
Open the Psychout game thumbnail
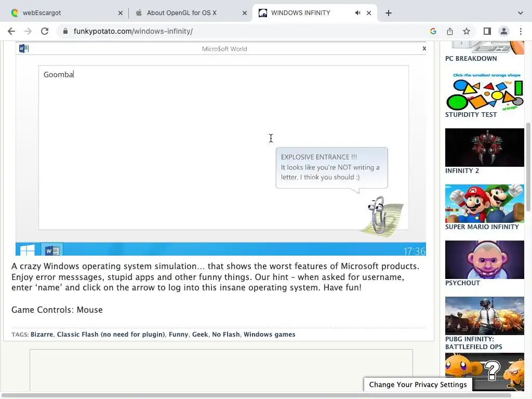(x=485, y=260)
